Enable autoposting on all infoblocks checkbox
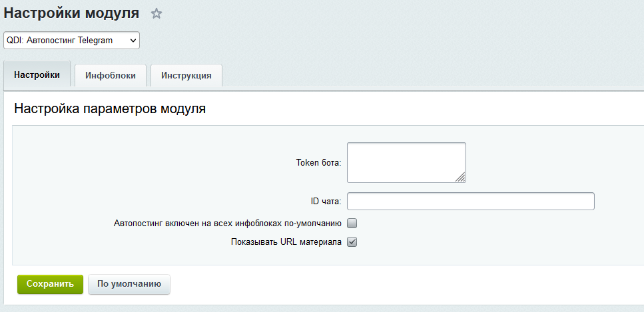The image size is (644, 312). (352, 224)
